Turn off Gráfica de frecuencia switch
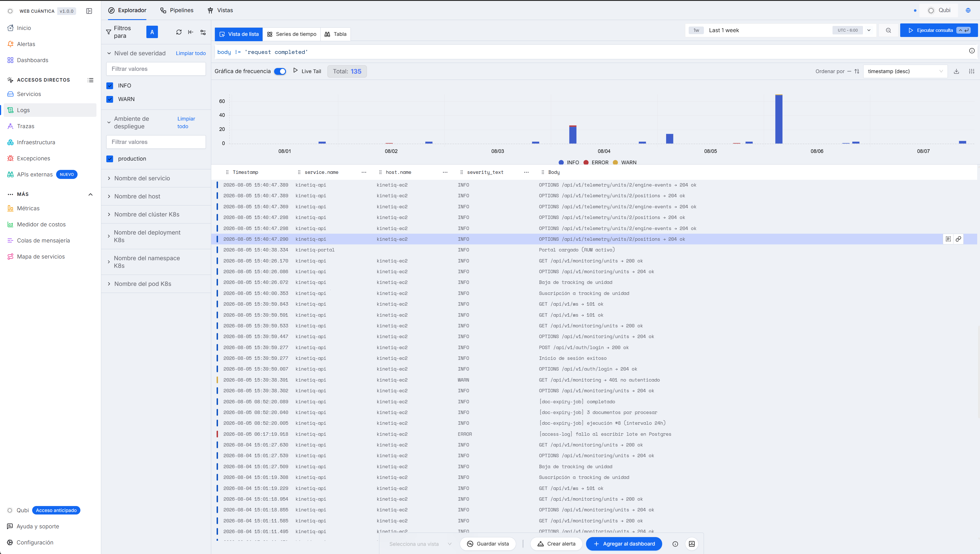980x554 pixels. (x=280, y=71)
